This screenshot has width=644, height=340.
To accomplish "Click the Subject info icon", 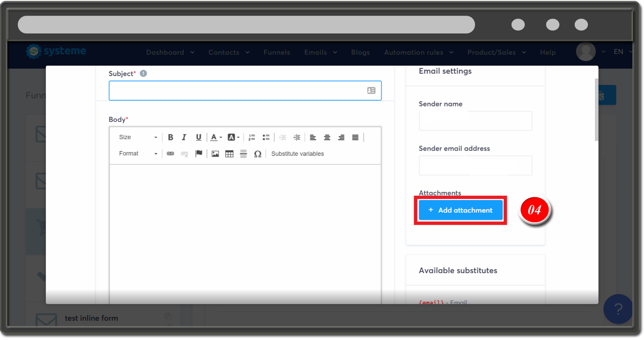I will [143, 74].
